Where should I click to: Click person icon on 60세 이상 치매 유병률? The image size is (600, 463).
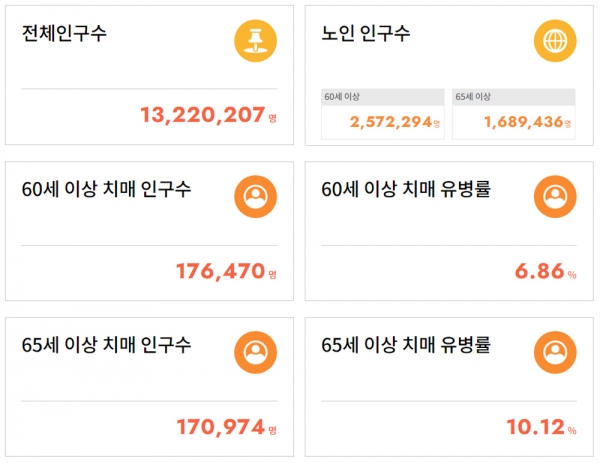point(555,197)
